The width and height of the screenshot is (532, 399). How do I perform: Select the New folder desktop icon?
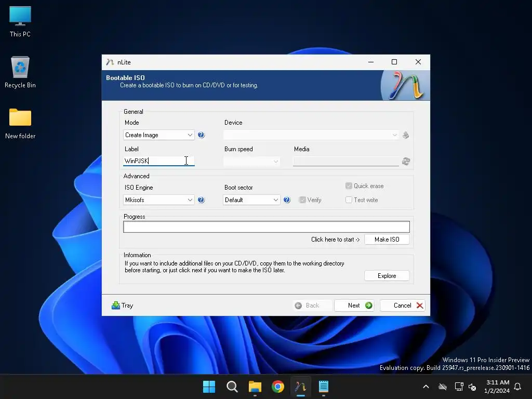click(20, 124)
